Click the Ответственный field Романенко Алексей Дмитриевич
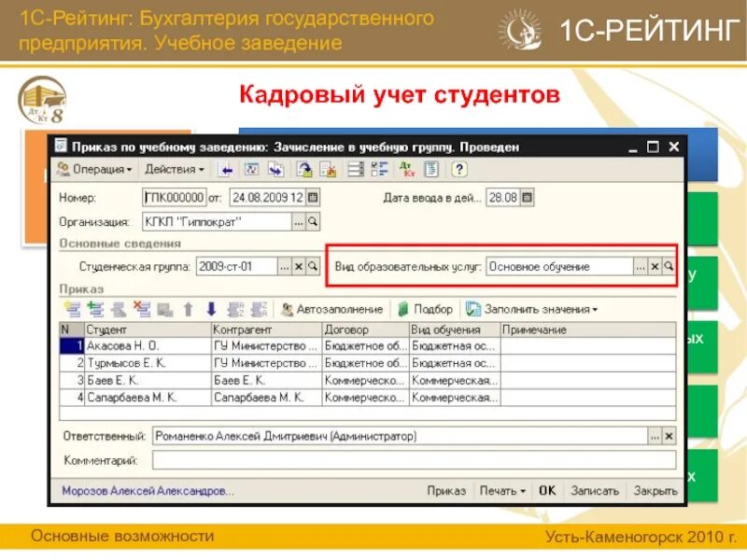The height and width of the screenshot is (560, 747). coord(401,436)
